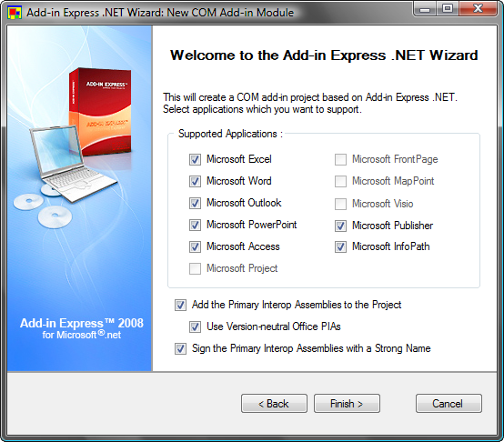
Task: Toggle the Microsoft InfoPath checkbox
Action: (340, 247)
